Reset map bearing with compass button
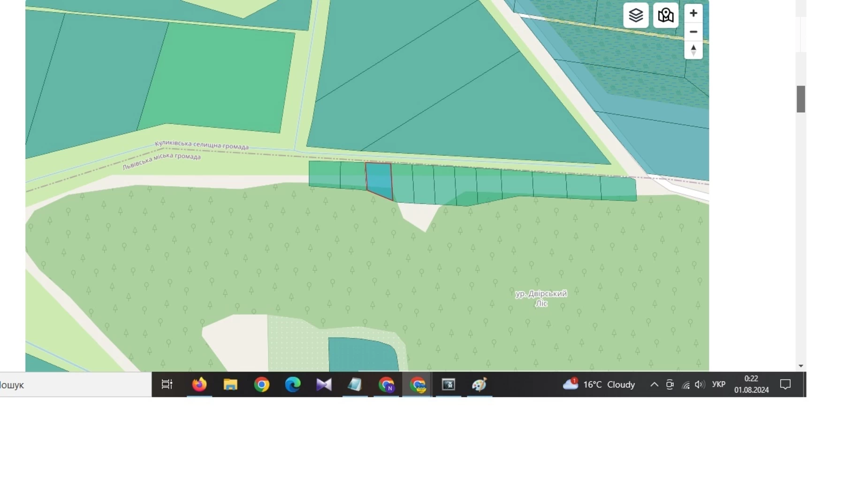Screen dimensions: 868x488 click(693, 50)
